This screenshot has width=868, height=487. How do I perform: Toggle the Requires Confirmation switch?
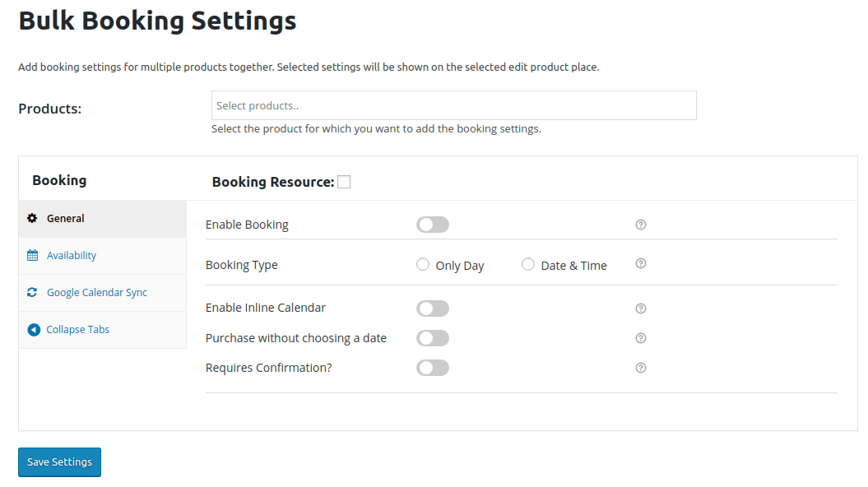coord(433,368)
